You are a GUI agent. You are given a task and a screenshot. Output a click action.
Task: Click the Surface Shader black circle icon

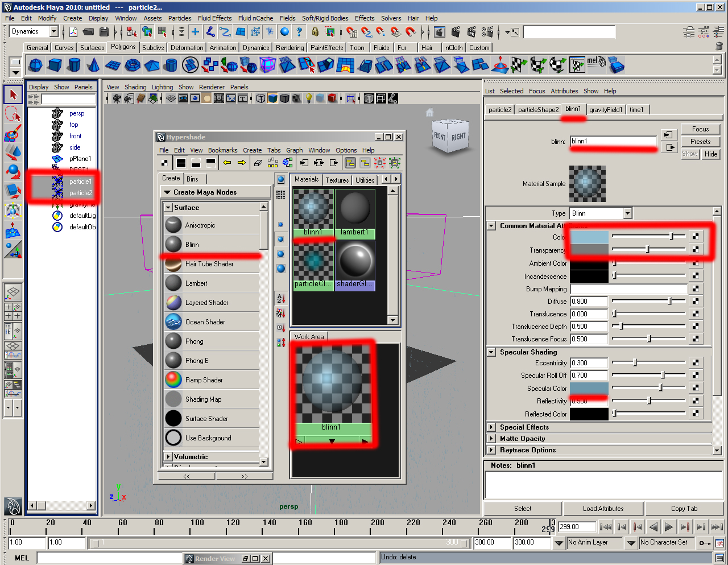tap(173, 418)
